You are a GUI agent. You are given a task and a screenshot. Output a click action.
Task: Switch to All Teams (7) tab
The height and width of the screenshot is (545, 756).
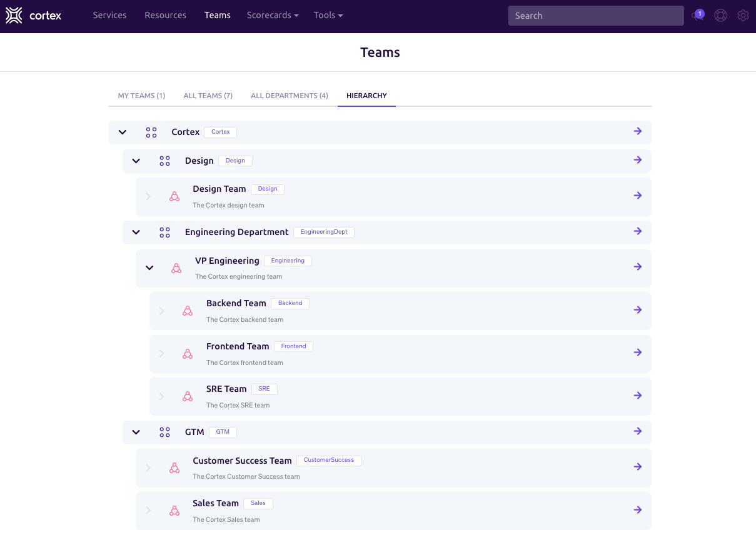(x=208, y=96)
